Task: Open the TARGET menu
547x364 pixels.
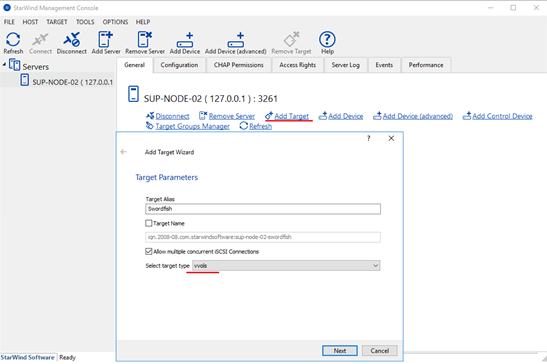Action: point(57,22)
